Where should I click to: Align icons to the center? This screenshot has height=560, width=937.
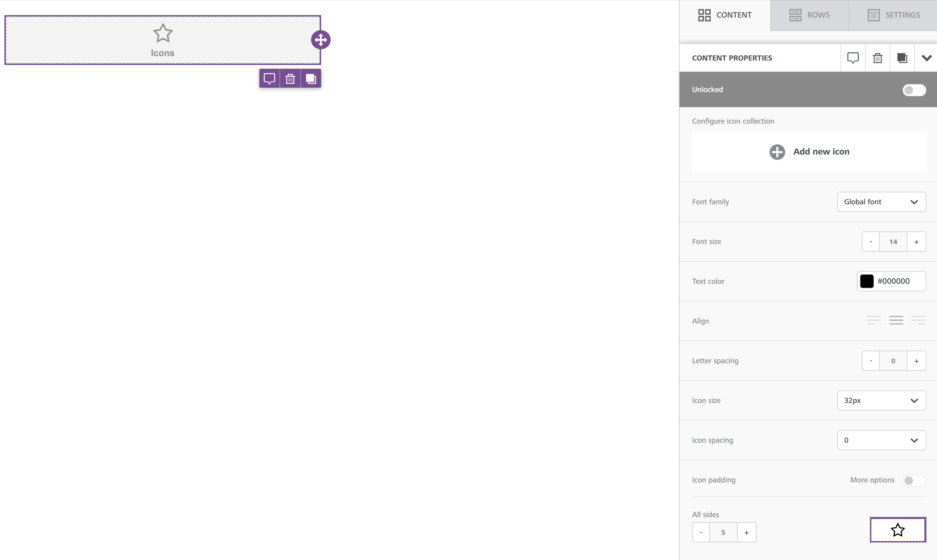(x=896, y=320)
